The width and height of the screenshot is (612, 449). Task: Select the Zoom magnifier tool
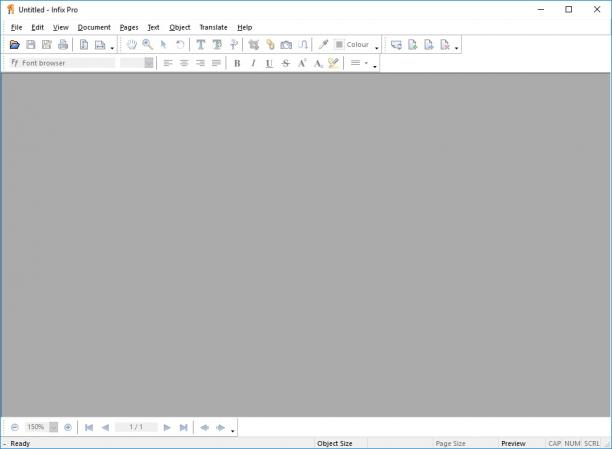(148, 45)
